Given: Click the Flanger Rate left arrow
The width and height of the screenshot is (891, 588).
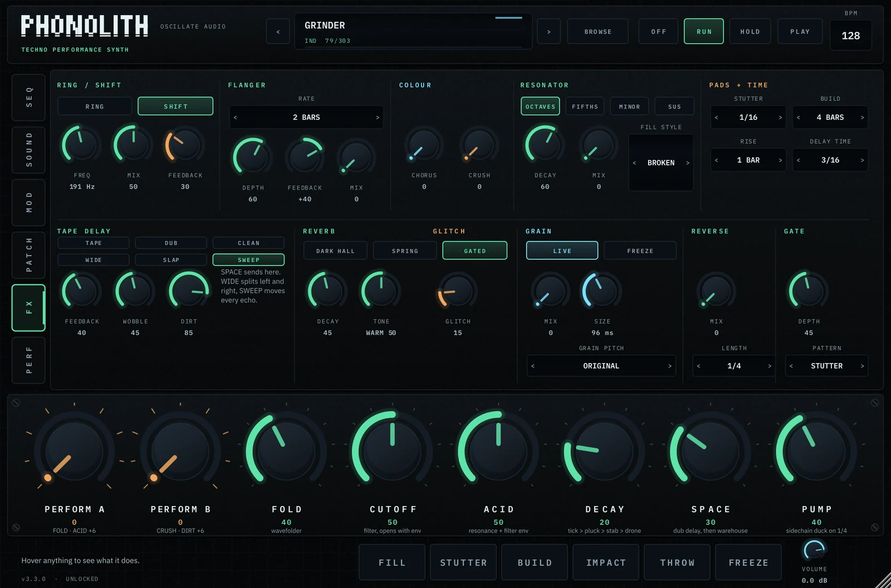Looking at the screenshot, I should click(x=236, y=117).
